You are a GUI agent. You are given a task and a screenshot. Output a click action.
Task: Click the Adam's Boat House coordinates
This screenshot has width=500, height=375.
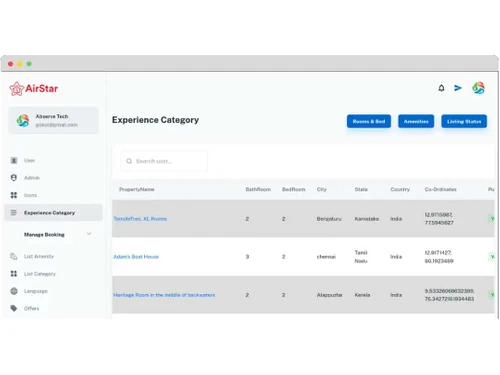coord(439,257)
